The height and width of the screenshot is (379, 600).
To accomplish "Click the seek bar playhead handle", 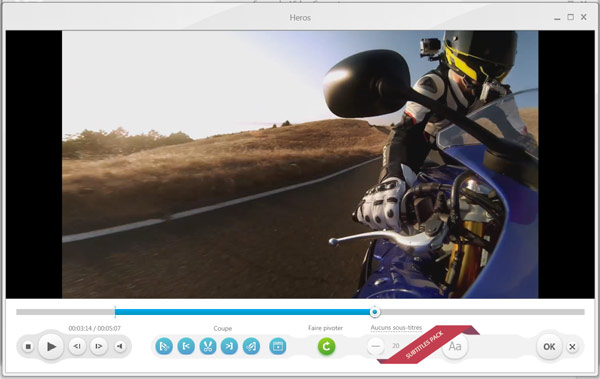I will pos(375,312).
